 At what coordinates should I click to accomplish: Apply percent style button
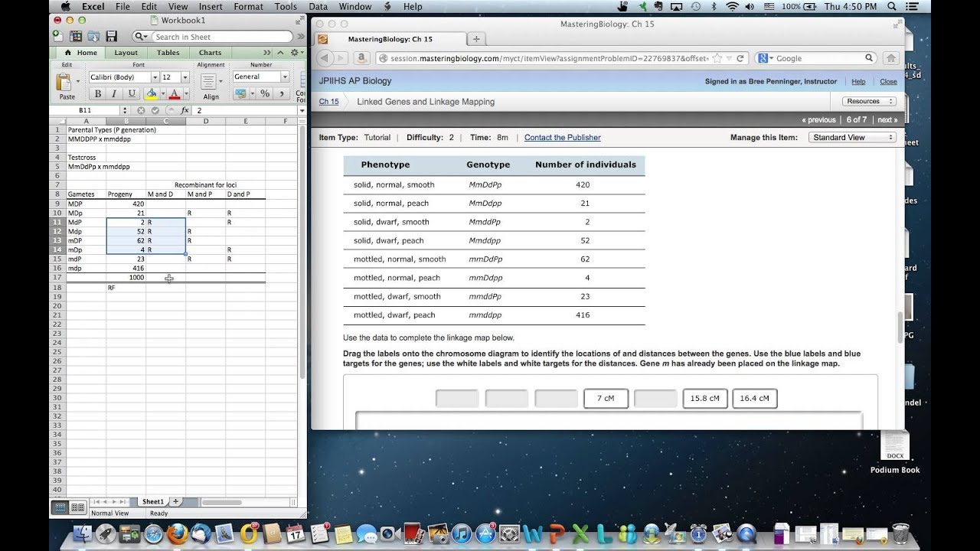[265, 94]
